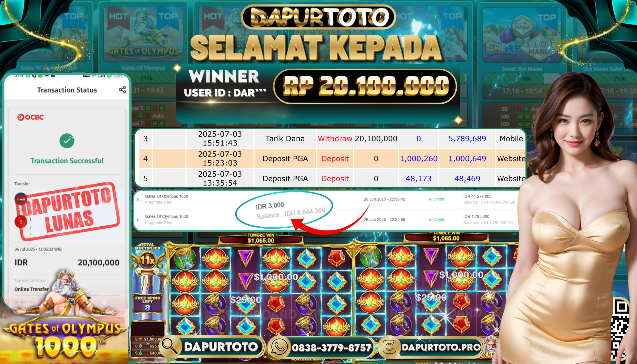
Task: Open the Instagram icon by DAPURTOTO.PRO
Action: tap(389, 347)
